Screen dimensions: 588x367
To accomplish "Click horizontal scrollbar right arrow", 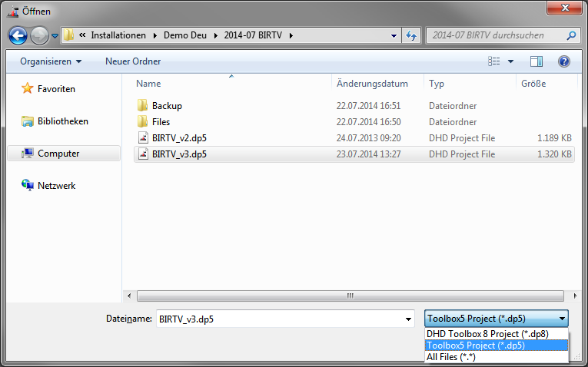I will pyautogui.click(x=575, y=296).
